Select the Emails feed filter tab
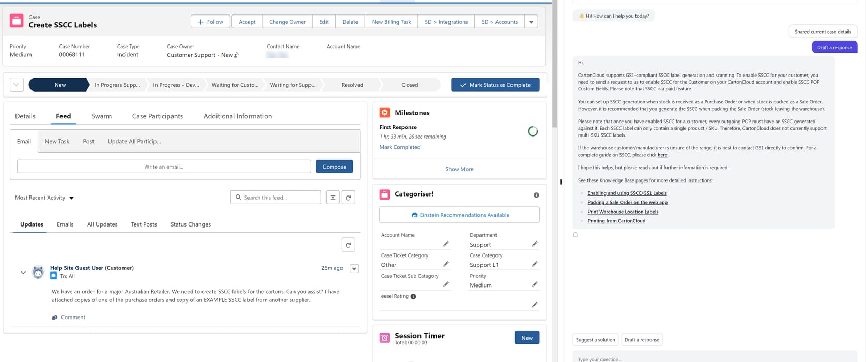The height and width of the screenshot is (362, 868). [x=65, y=224]
